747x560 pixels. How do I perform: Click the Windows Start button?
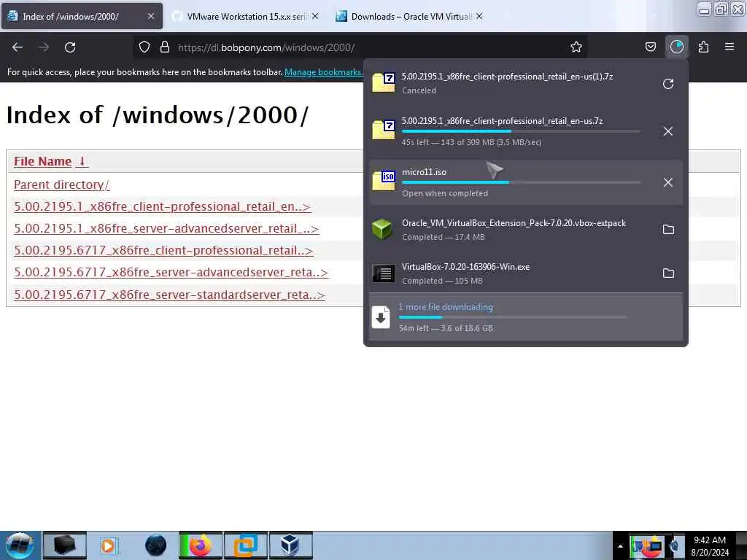pyautogui.click(x=19, y=545)
